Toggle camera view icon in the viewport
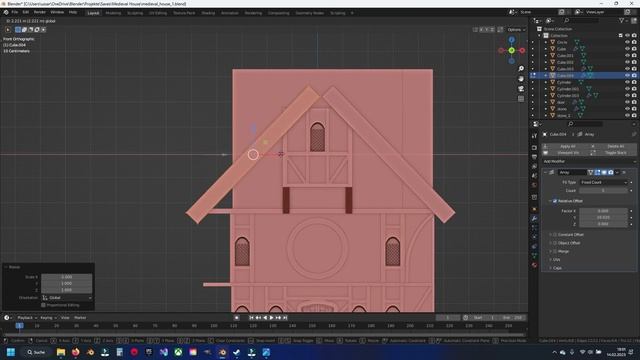Screen dimensions: 640x360 pyautogui.click(x=521, y=89)
